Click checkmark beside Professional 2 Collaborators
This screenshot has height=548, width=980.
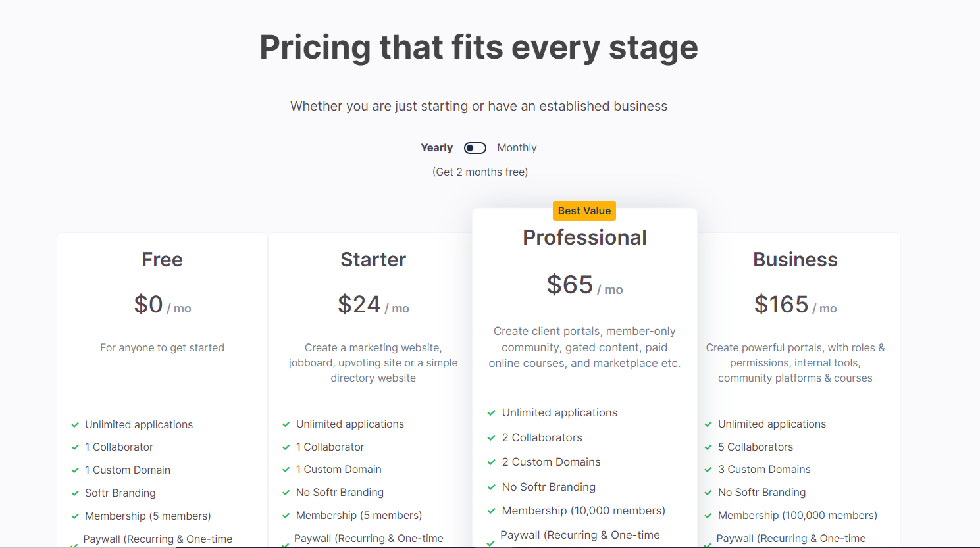[491, 437]
